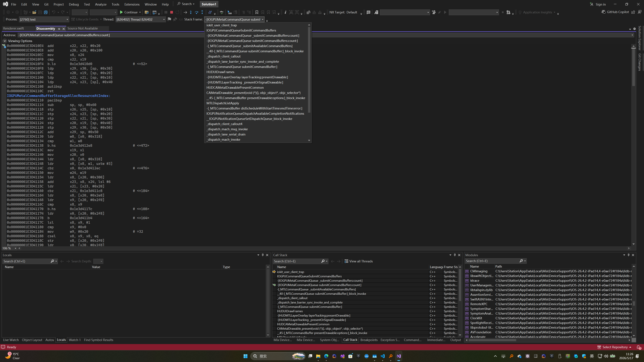
Task: Click the Find in Files folder icon
Action: 147,12
